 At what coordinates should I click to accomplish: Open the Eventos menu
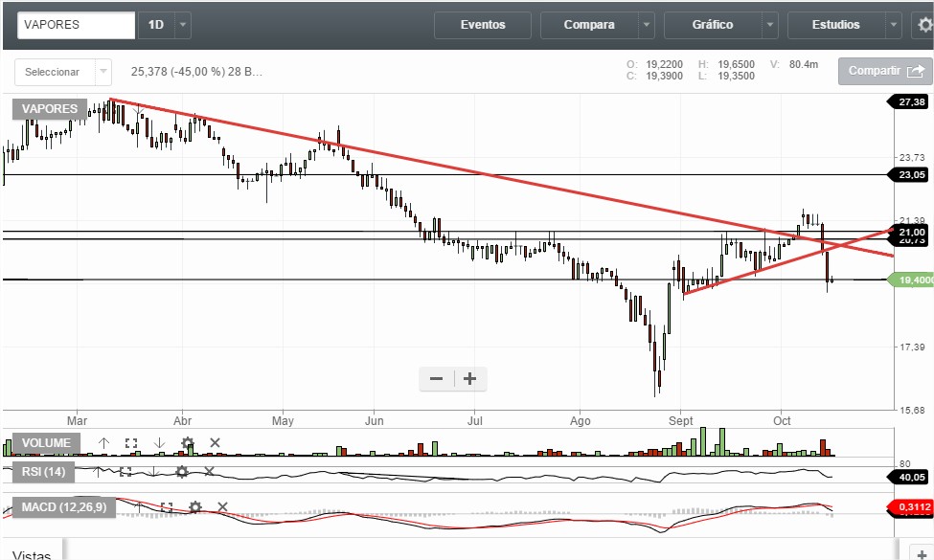coord(483,25)
